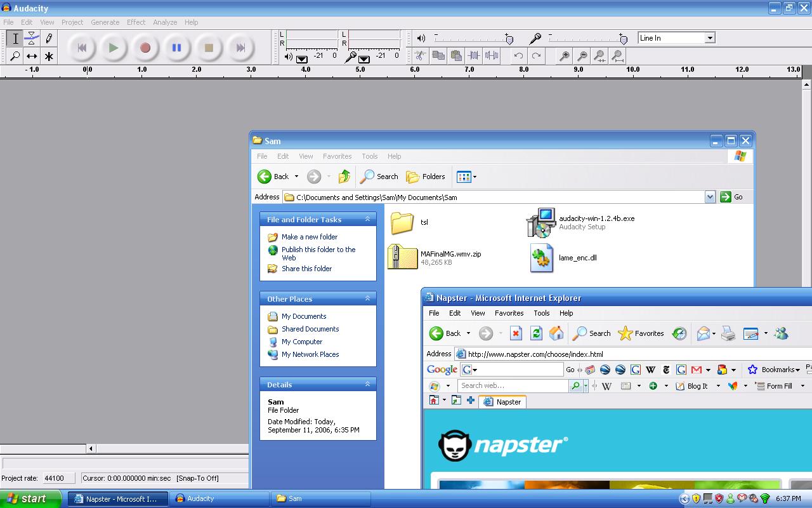The height and width of the screenshot is (508, 812).
Task: Collapse the Details panel
Action: point(367,384)
